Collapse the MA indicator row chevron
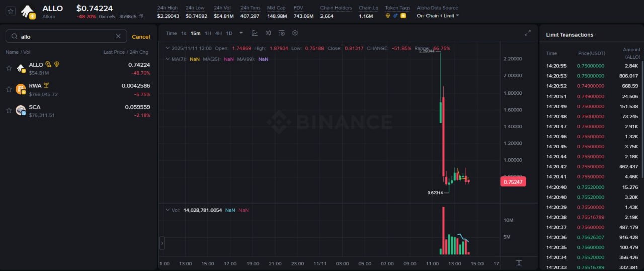Image resolution: width=644 pixels, height=271 pixels. pyautogui.click(x=167, y=59)
